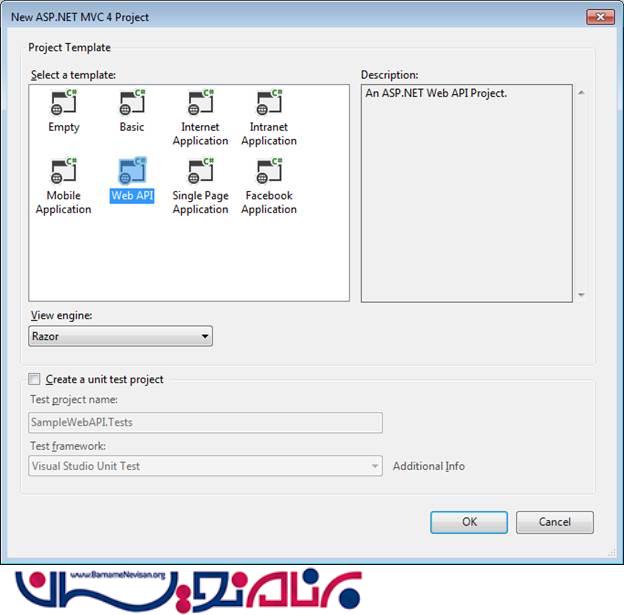Click the 'Web API' template label
This screenshot has height=615, width=624.
(x=132, y=195)
